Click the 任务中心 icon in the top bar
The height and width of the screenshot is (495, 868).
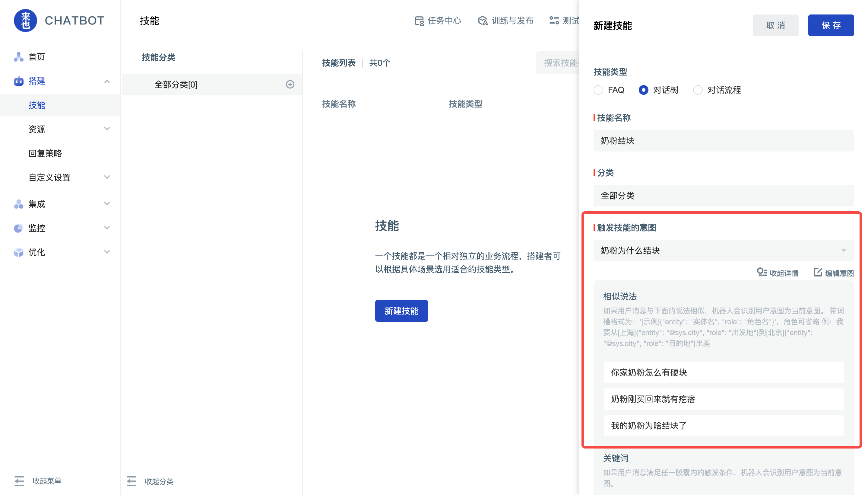tap(419, 21)
